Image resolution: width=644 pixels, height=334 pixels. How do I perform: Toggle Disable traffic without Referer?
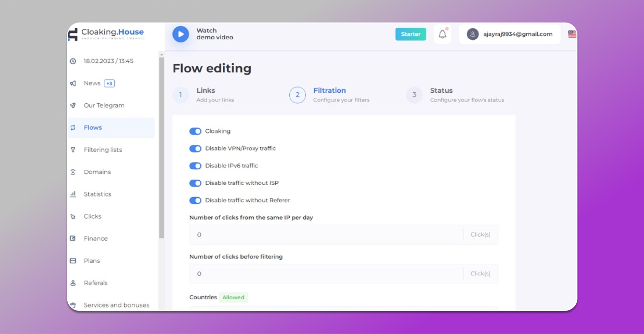(195, 200)
